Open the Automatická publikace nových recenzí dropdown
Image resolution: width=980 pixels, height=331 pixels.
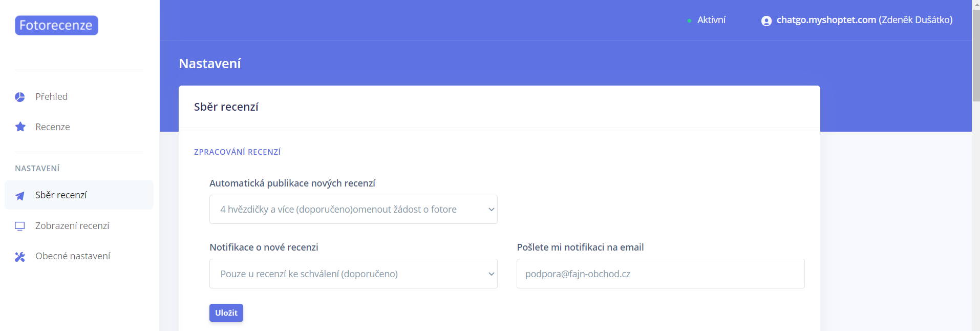pyautogui.click(x=353, y=209)
